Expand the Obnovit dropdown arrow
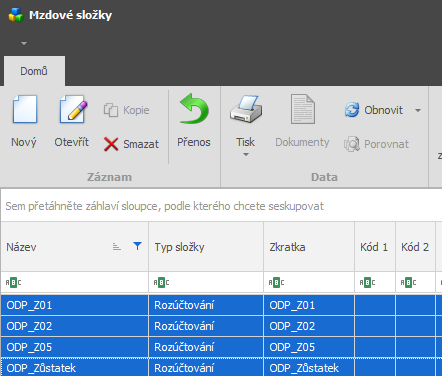 tap(418, 110)
